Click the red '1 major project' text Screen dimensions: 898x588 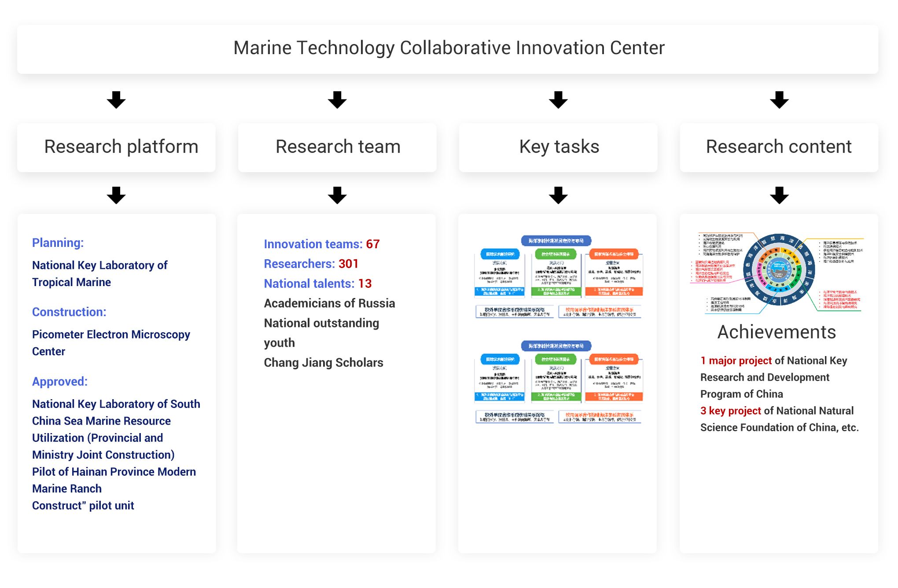736,360
